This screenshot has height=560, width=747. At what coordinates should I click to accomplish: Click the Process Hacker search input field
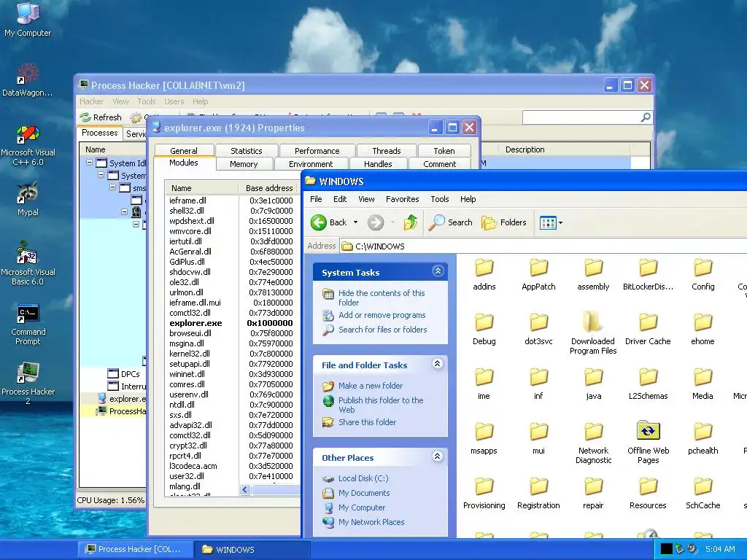coord(581,117)
